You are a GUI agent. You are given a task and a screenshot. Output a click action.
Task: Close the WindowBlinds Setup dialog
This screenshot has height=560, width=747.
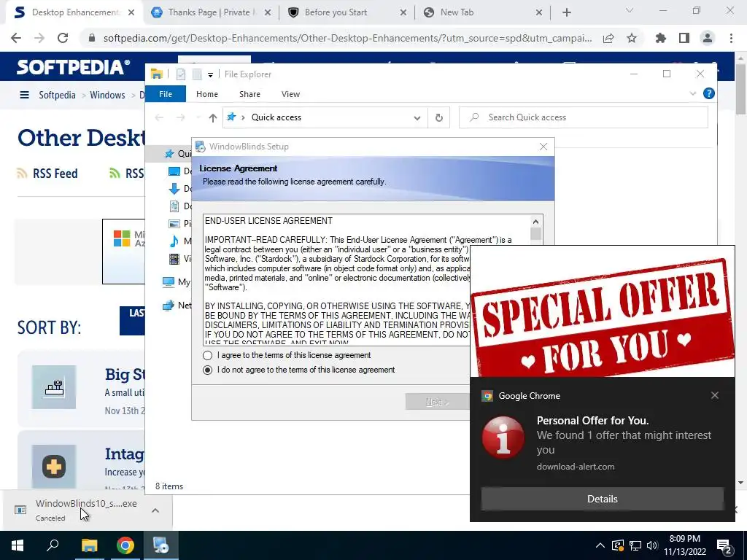[543, 147]
